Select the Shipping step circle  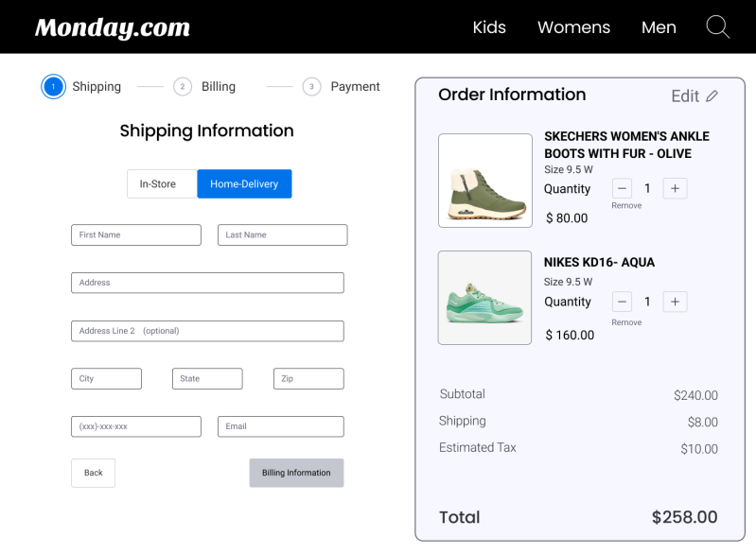coord(53,87)
